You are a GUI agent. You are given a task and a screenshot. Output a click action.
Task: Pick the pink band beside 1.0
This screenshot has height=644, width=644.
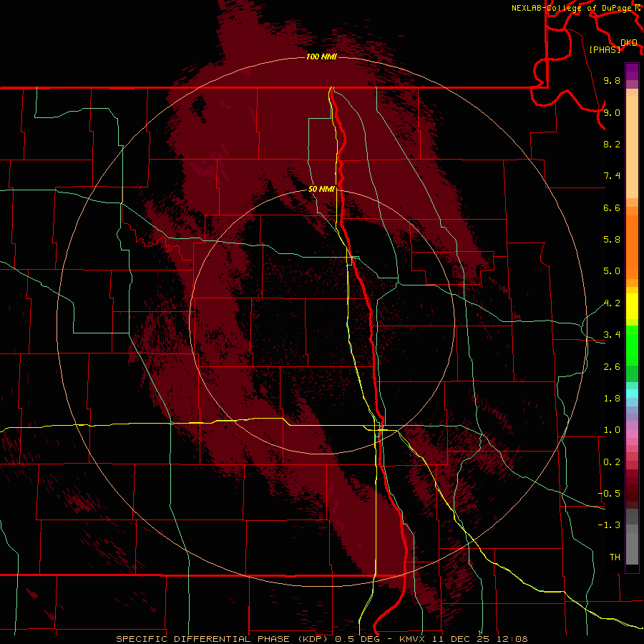pos(632,433)
